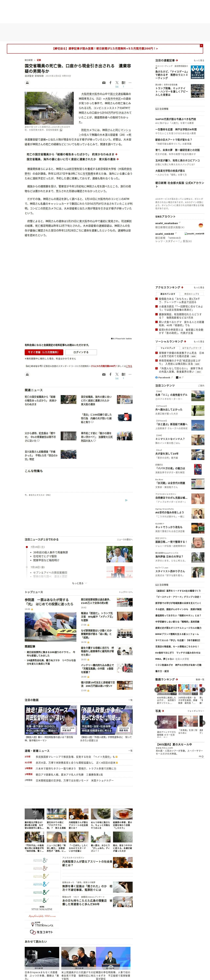Open 一覧 beside 速報・新着ニュース
Viewport: 210px width, 980px height.
[x=130, y=751]
